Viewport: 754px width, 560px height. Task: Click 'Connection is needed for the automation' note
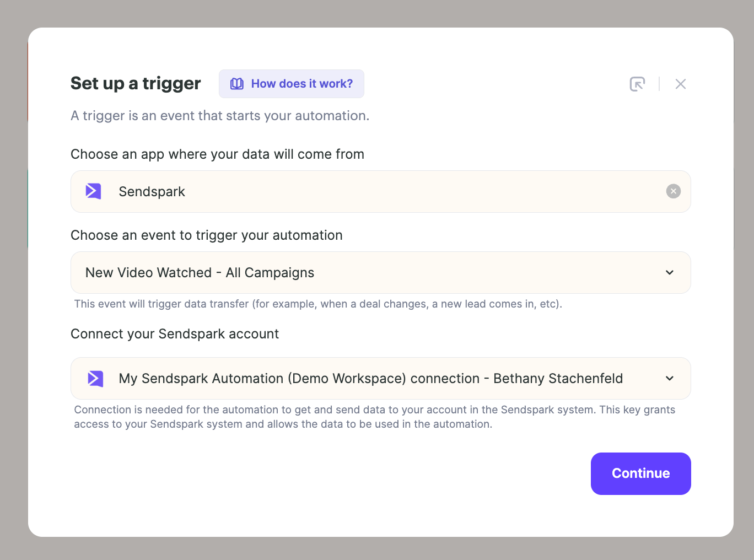click(375, 417)
